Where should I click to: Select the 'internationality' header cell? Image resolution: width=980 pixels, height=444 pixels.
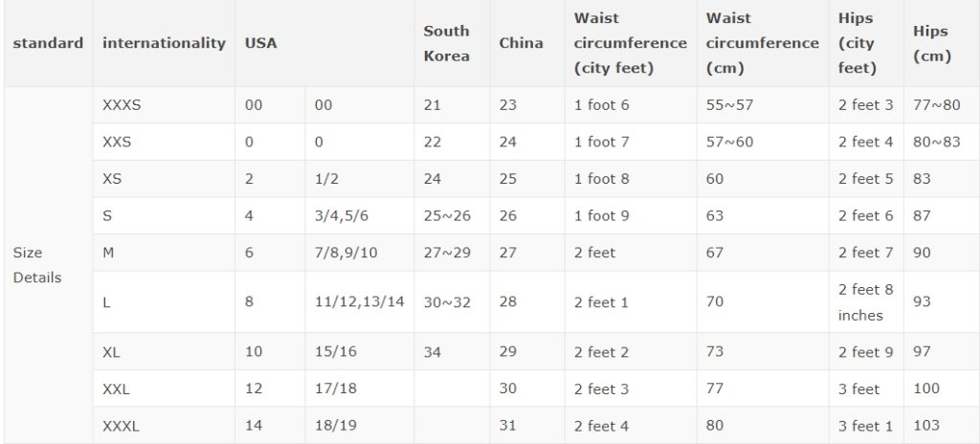[164, 43]
